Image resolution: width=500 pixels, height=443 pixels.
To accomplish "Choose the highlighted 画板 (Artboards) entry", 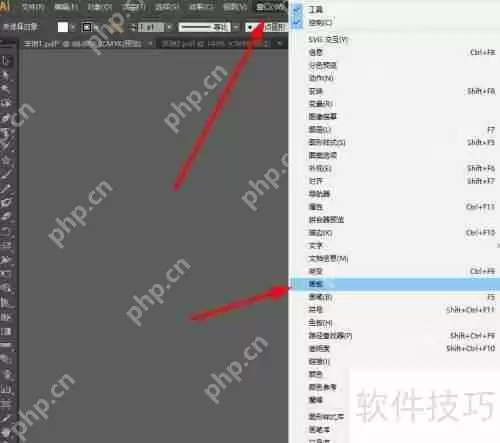I will pos(394,284).
